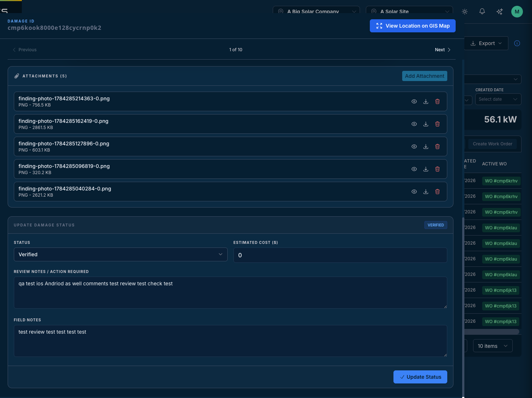The width and height of the screenshot is (532, 398).
Task: Open user profile avatar M
Action: (517, 12)
